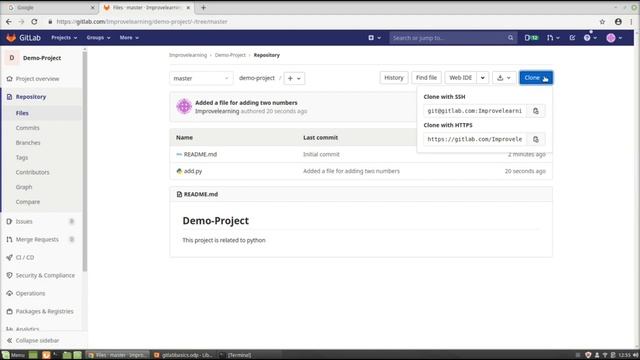Viewport: 640px width, 360px height.
Task: Copy the HTTPS clone URL
Action: pyautogui.click(x=536, y=139)
